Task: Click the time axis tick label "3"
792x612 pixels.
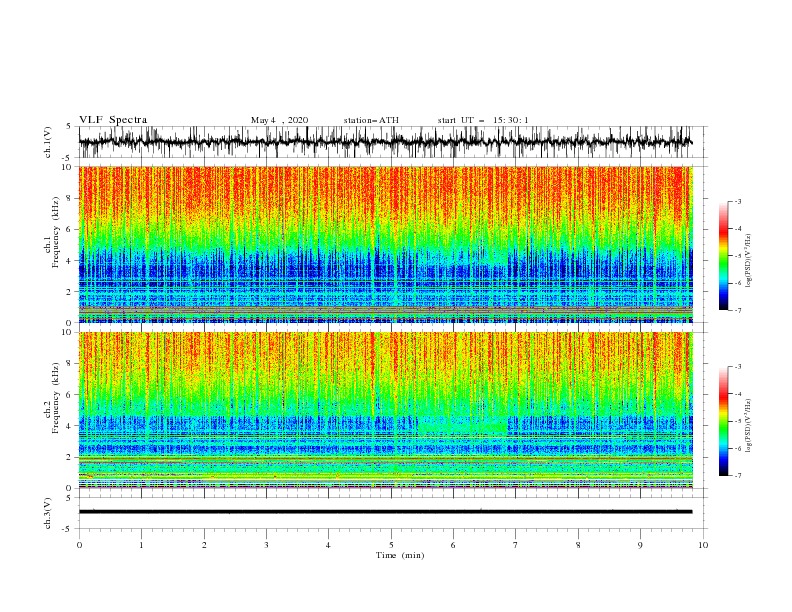Action: 267,545
